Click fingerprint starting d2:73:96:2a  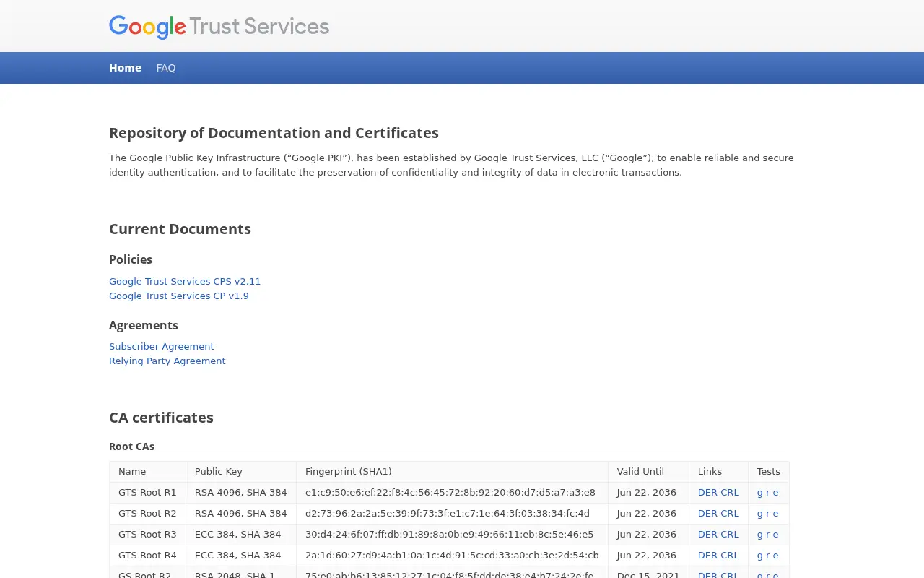[x=448, y=514]
